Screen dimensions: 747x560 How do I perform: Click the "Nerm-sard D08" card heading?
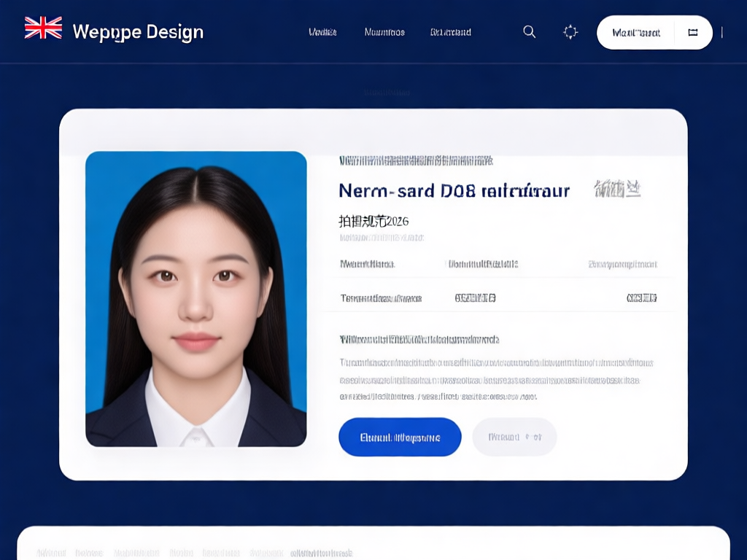click(454, 191)
